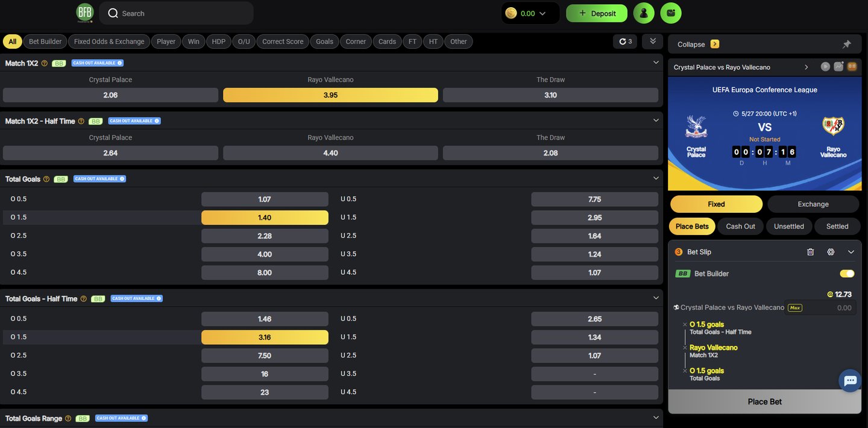Open the match statistics chart icon
Viewport: 868px width, 428px height.
click(x=838, y=67)
